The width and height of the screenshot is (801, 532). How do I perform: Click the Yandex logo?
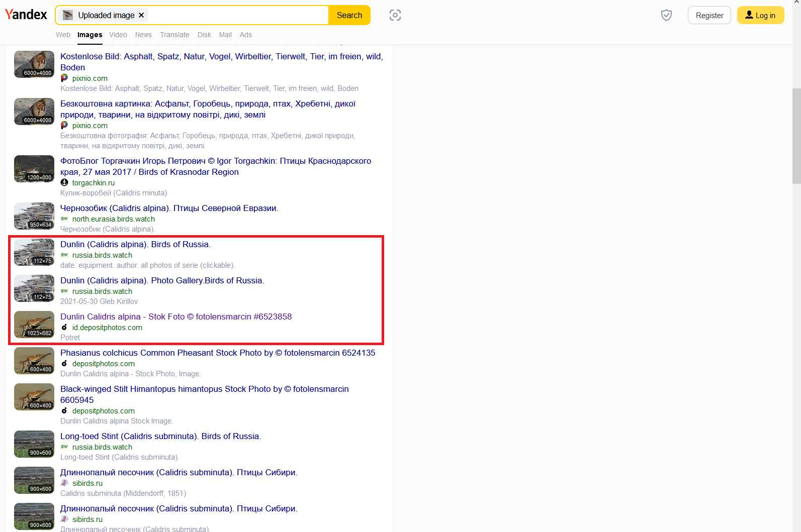[26, 15]
